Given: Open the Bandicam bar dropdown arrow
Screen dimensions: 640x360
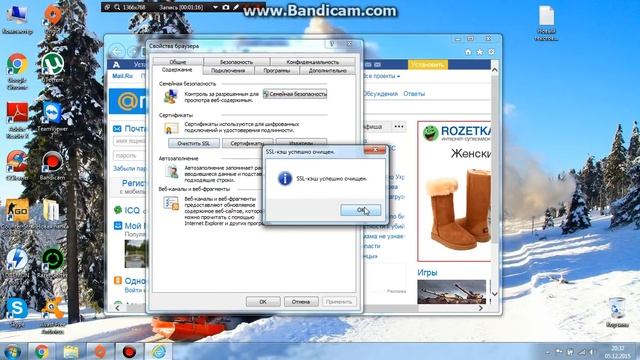Looking at the screenshot, I should [215, 7].
